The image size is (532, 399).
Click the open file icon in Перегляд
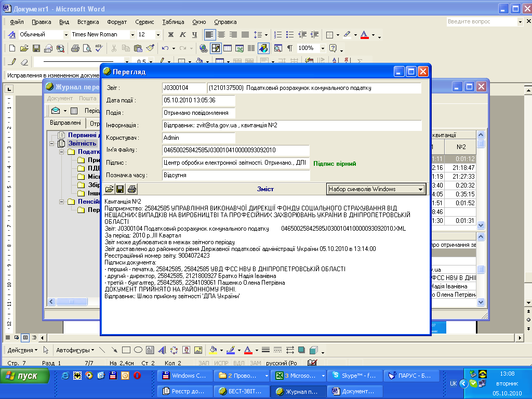[110, 189]
